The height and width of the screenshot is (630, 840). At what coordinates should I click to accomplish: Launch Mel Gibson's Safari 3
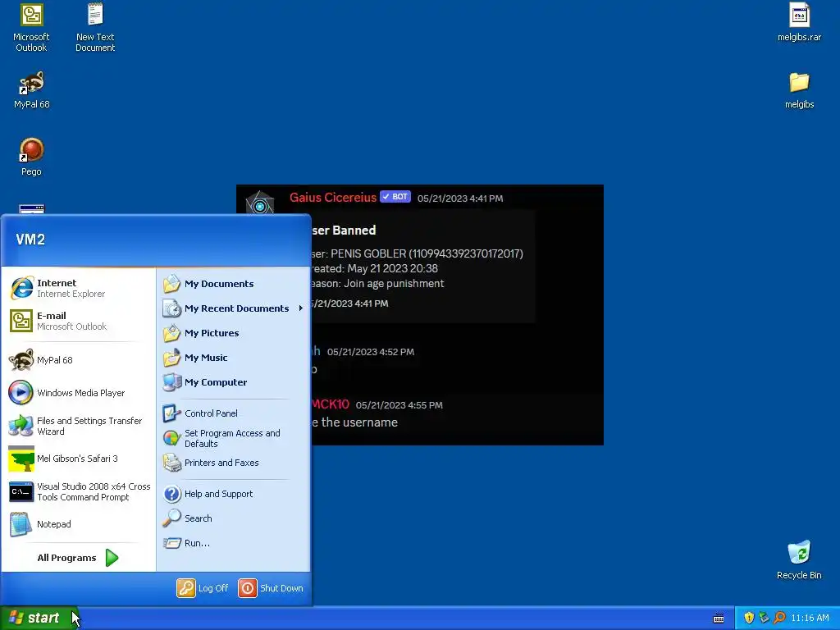coord(78,459)
